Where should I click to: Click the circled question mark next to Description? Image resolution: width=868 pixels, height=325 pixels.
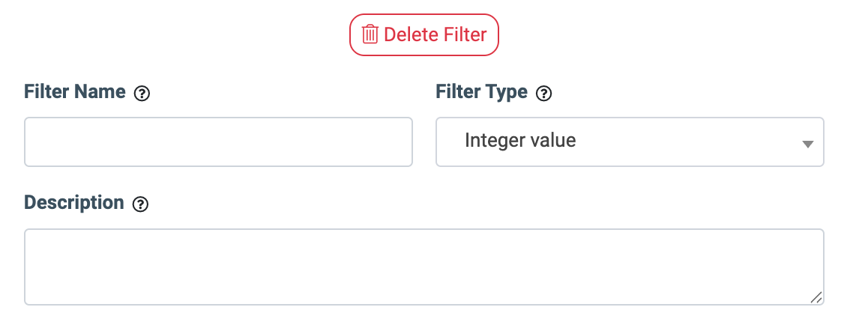tap(139, 204)
